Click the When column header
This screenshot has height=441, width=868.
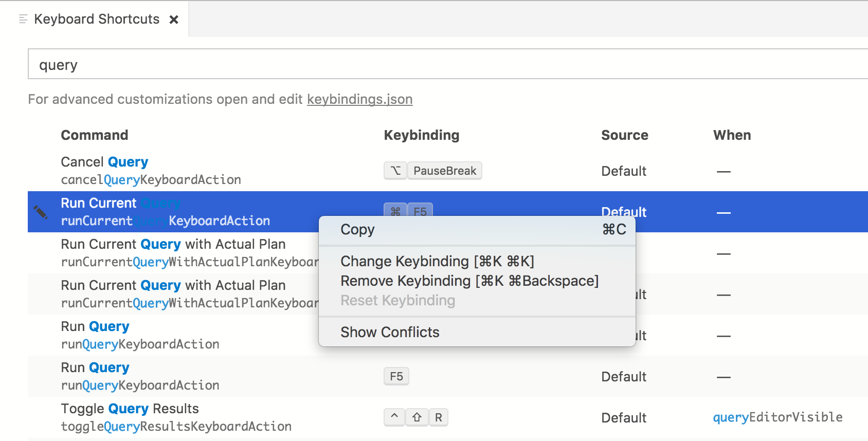(x=732, y=135)
